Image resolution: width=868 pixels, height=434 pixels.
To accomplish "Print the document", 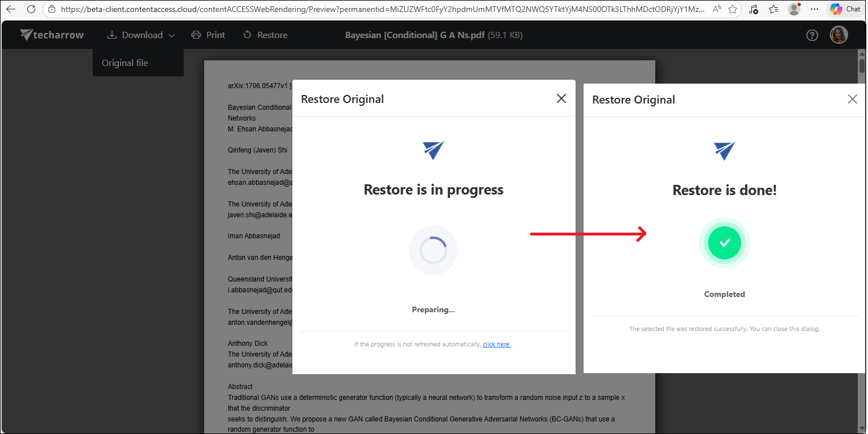I will [208, 35].
